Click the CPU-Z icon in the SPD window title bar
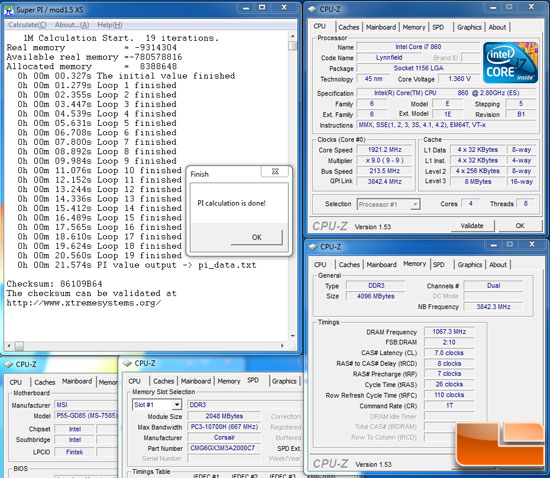 coord(127,363)
